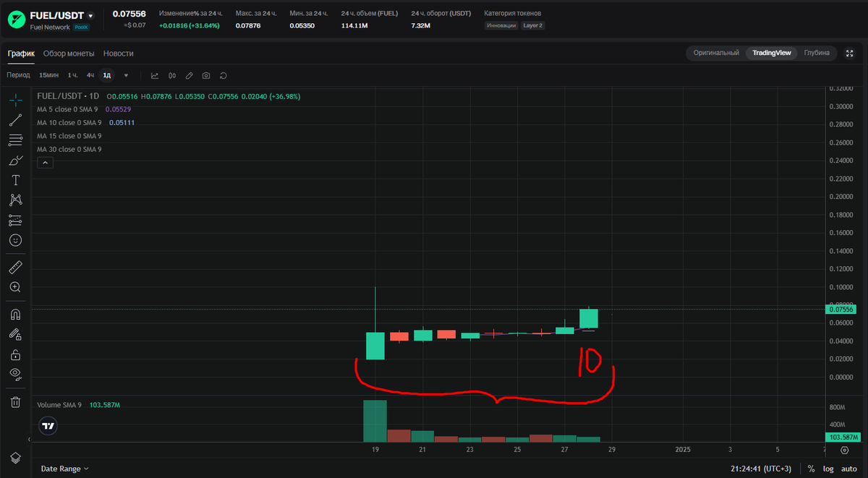
Task: Select the brush drawing tool
Action: pos(15,160)
